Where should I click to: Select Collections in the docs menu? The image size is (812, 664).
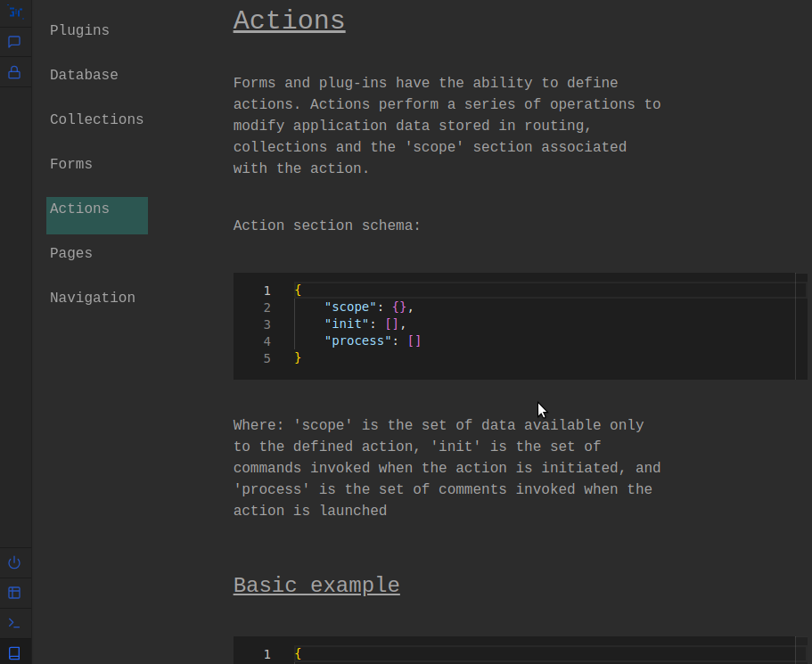[96, 119]
